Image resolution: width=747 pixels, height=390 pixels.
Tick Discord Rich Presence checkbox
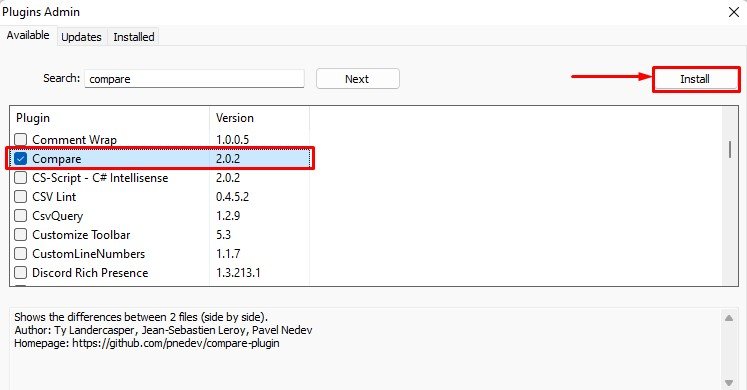(20, 273)
